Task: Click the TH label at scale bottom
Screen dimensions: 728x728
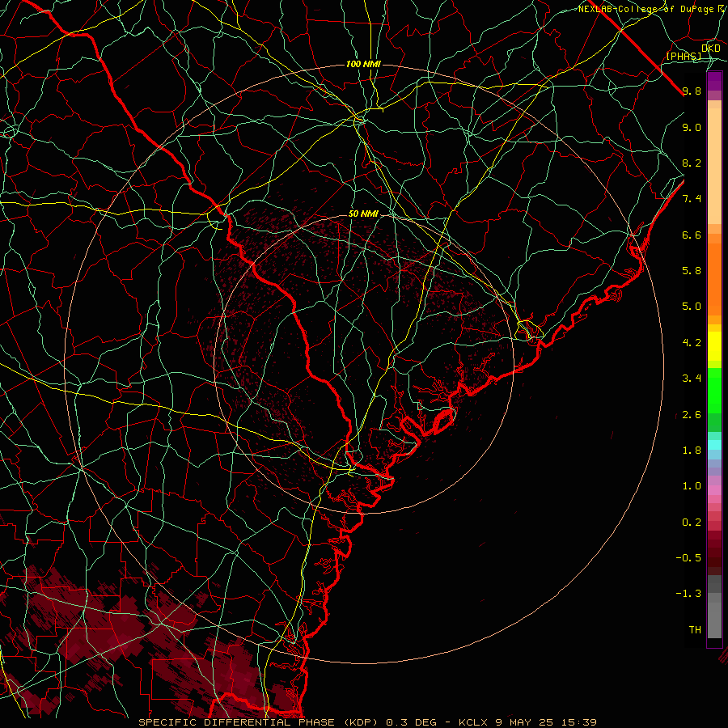Action: [x=695, y=630]
